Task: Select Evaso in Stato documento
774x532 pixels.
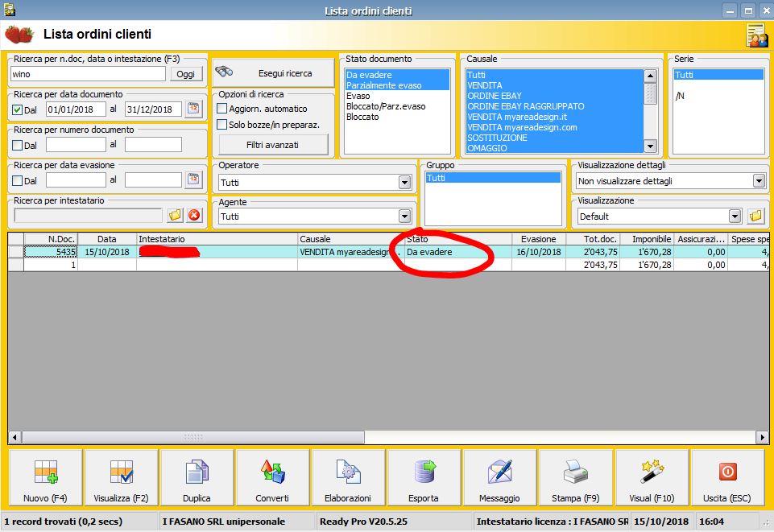Action: tap(397, 96)
